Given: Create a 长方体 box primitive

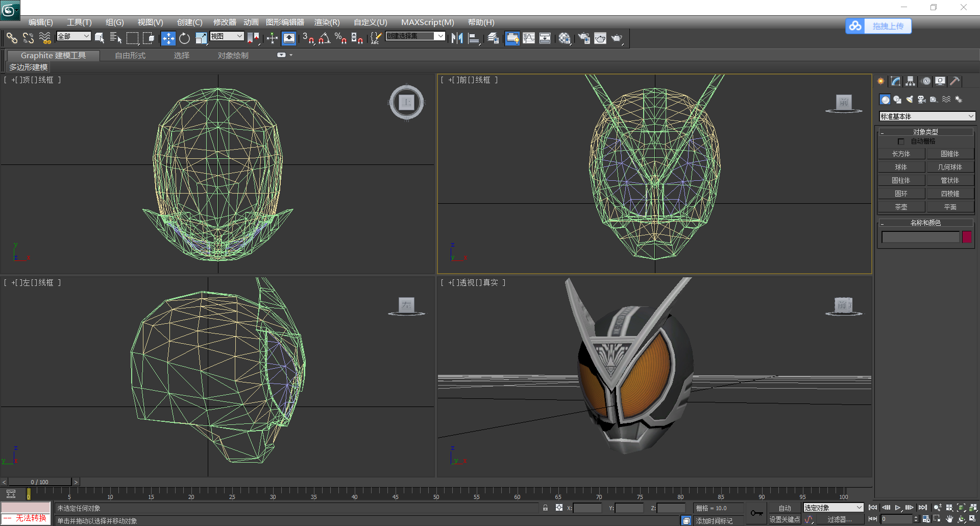Looking at the screenshot, I should click(901, 154).
